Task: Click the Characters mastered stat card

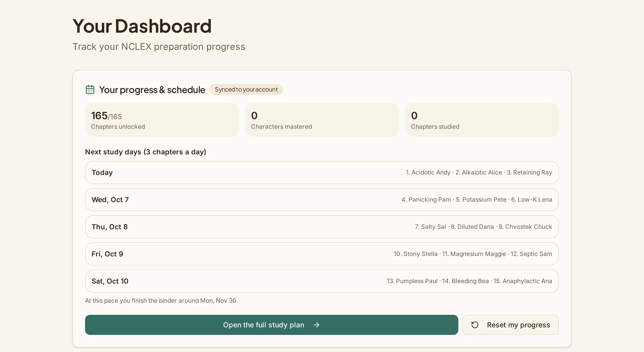Action: click(x=322, y=120)
